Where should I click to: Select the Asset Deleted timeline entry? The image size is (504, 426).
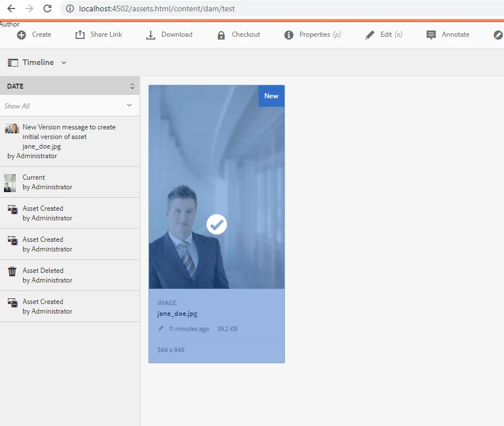point(70,275)
